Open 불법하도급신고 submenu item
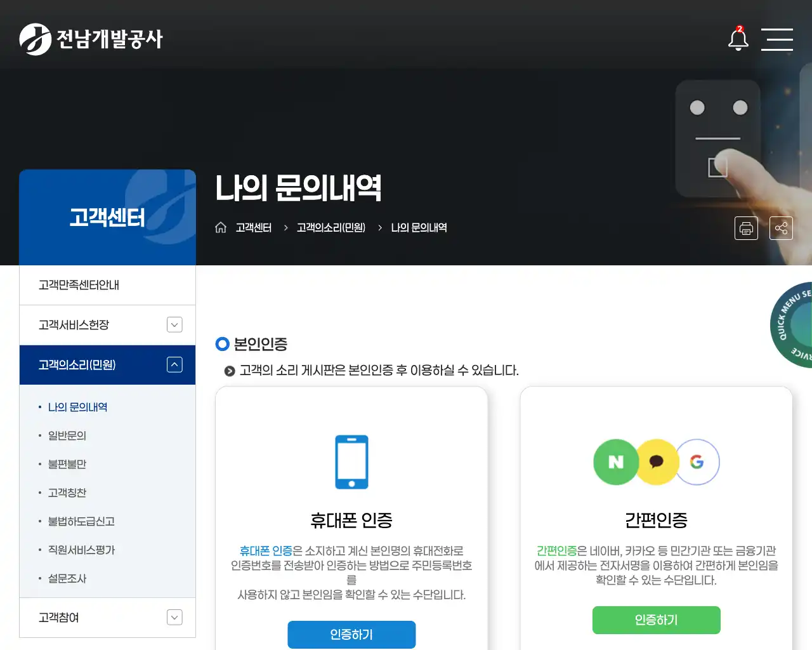Screen dimensions: 812x650 pos(81,521)
